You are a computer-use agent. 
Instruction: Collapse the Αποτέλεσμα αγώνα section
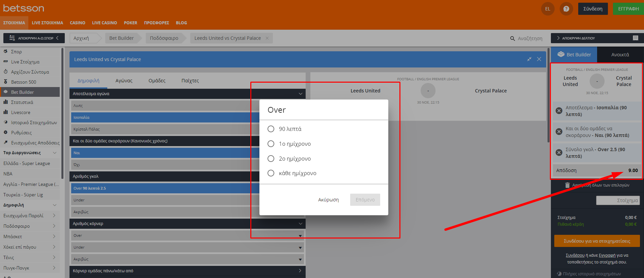[x=301, y=94]
